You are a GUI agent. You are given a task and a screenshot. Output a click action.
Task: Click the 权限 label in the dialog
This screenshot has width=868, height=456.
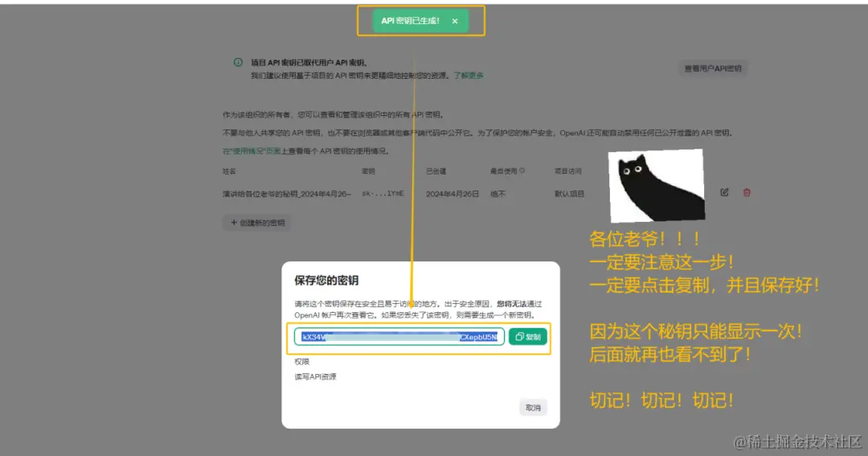click(x=301, y=362)
